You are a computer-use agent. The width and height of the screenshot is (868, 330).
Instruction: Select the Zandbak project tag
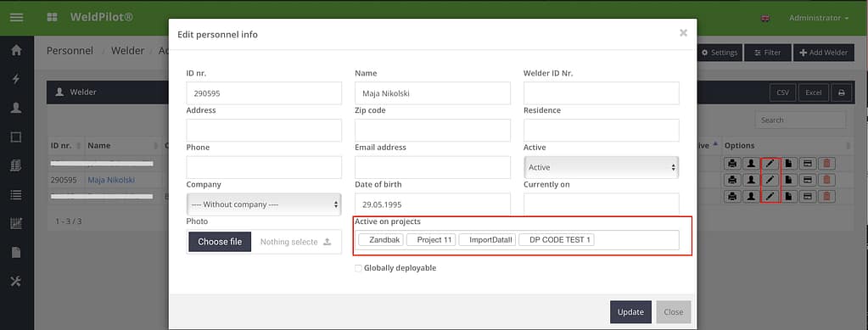click(381, 240)
